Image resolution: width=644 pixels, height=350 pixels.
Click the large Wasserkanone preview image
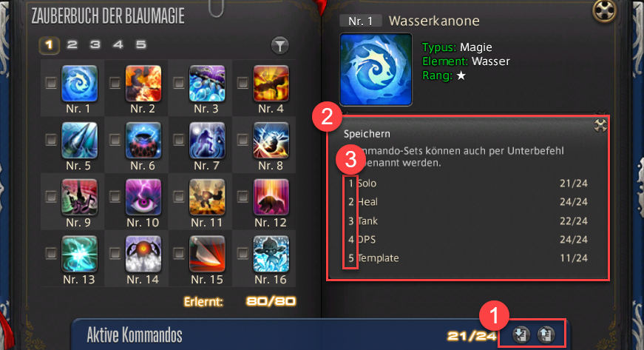tap(376, 70)
